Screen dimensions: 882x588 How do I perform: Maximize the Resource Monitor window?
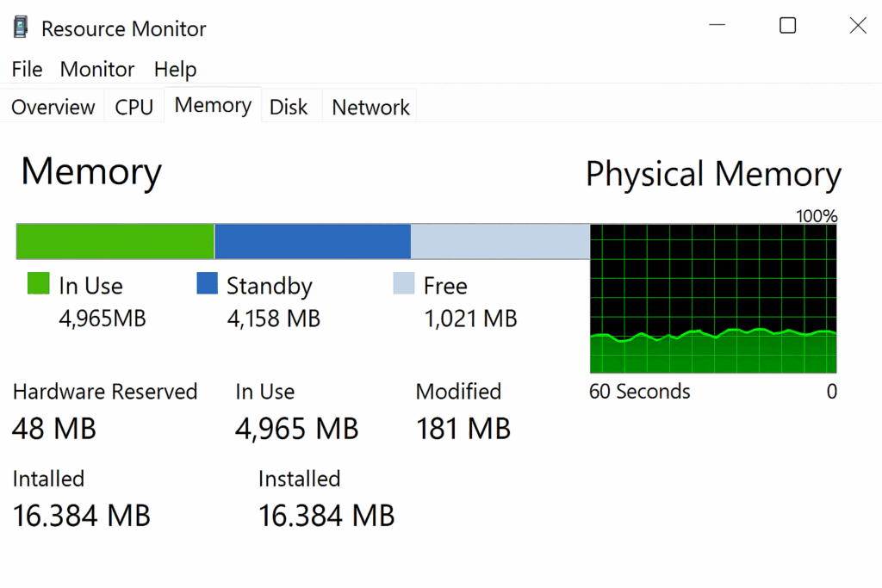(x=787, y=26)
